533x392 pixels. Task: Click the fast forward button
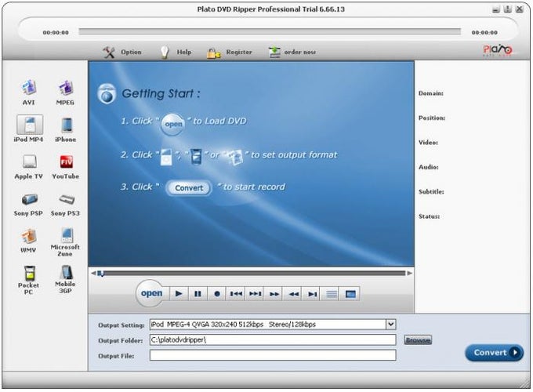click(x=274, y=293)
